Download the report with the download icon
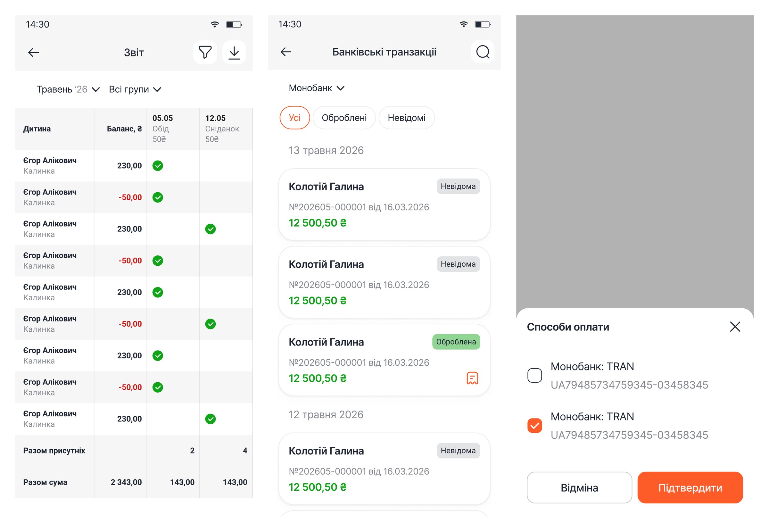Image resolution: width=769 pixels, height=532 pixels. [234, 52]
